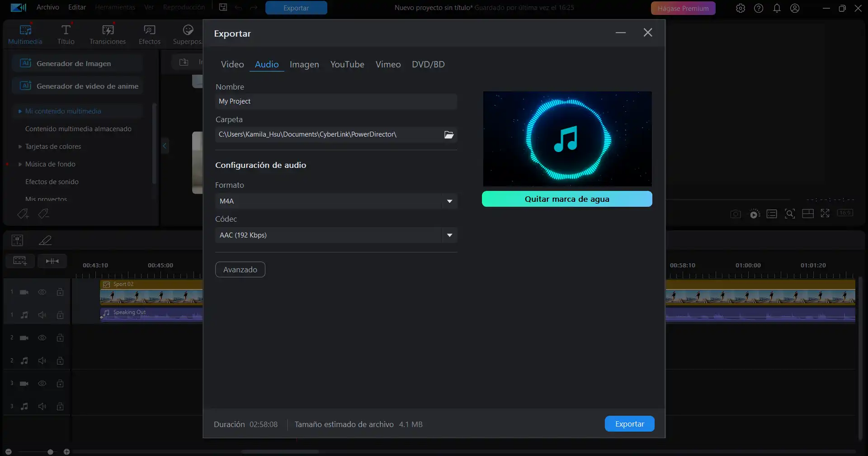Browse for export folder icon
Screen dimensions: 868x456
pos(449,134)
